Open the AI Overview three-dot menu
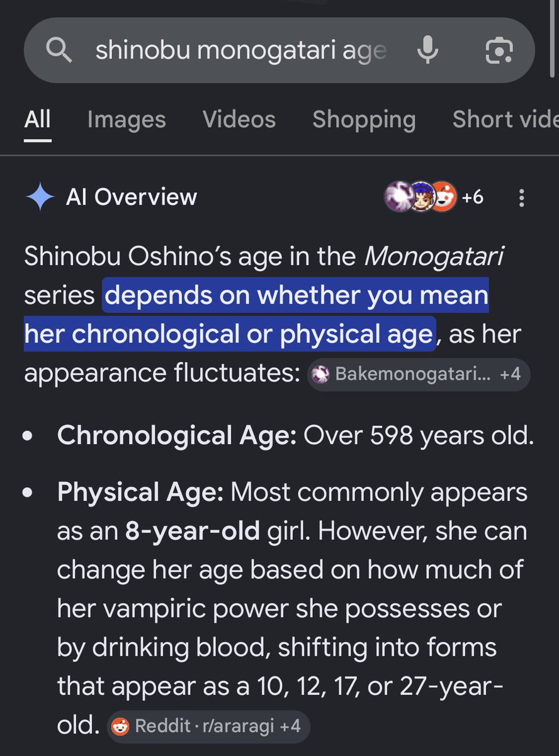The width and height of the screenshot is (559, 756). tap(521, 197)
